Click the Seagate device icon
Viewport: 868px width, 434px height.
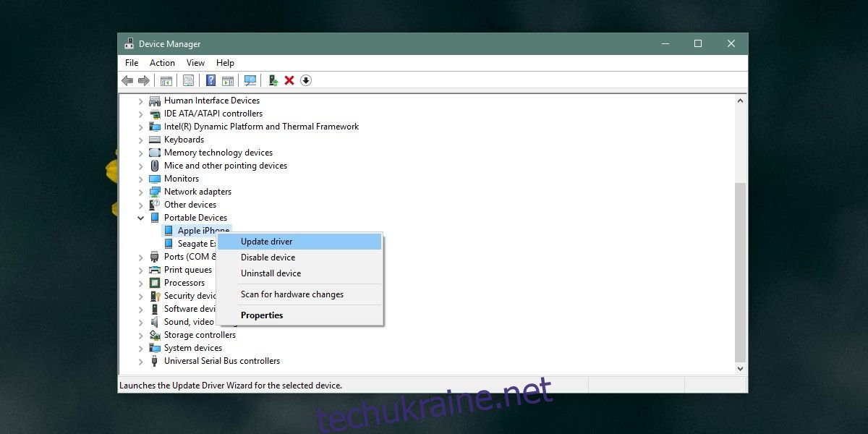pyautogui.click(x=169, y=244)
